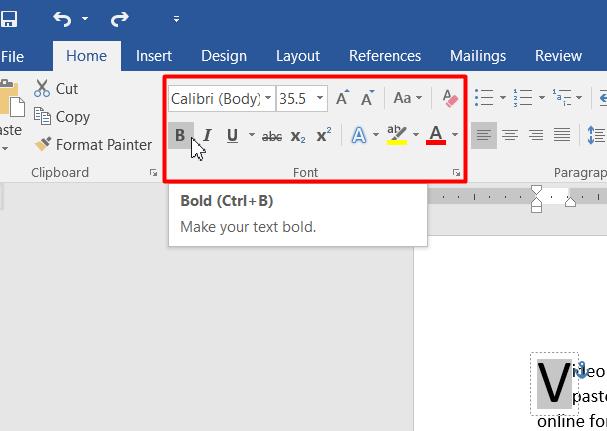Increase font size with Grow Font

(x=342, y=98)
